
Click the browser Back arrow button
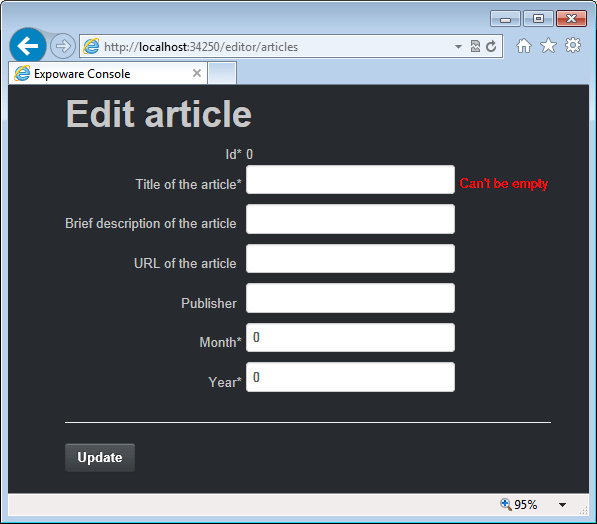click(x=28, y=46)
